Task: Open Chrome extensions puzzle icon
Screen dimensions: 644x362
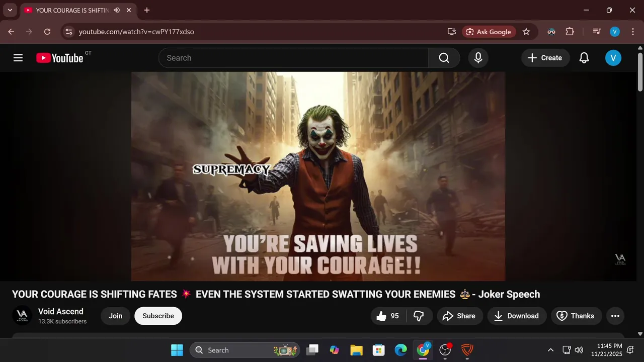Action: point(570,32)
